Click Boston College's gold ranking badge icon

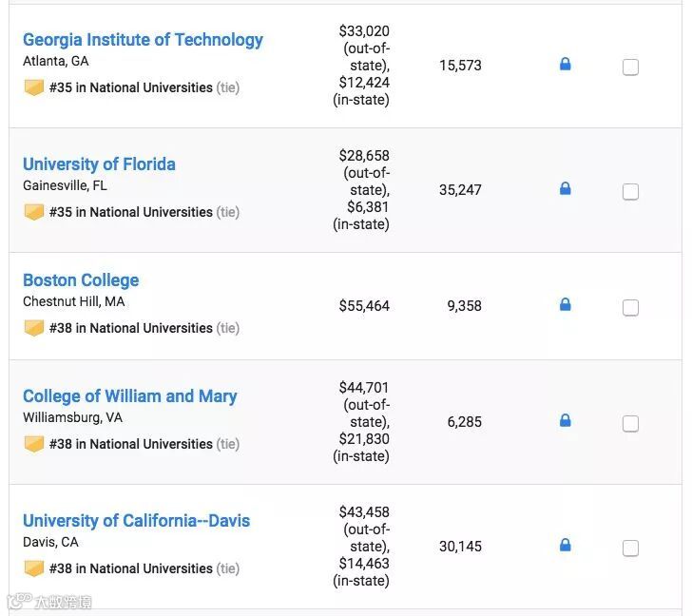(x=34, y=328)
